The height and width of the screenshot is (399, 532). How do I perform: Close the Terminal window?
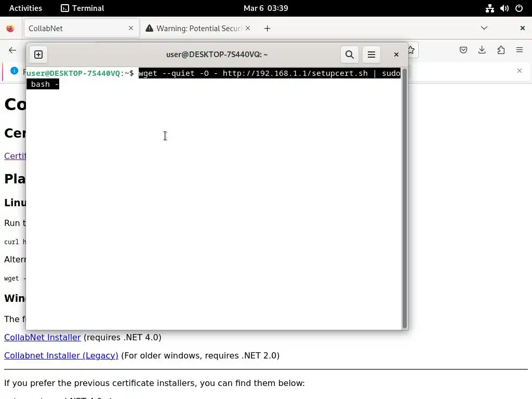click(x=396, y=55)
